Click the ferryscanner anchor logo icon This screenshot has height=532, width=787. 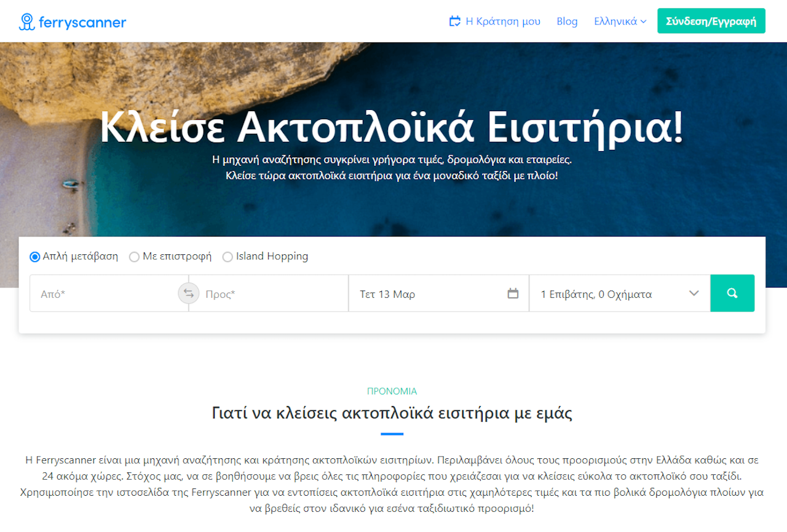[26, 22]
